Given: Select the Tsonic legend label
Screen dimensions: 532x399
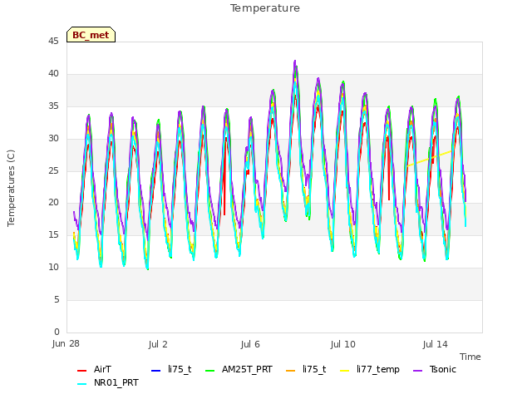Looking at the screenshot, I should (443, 369).
